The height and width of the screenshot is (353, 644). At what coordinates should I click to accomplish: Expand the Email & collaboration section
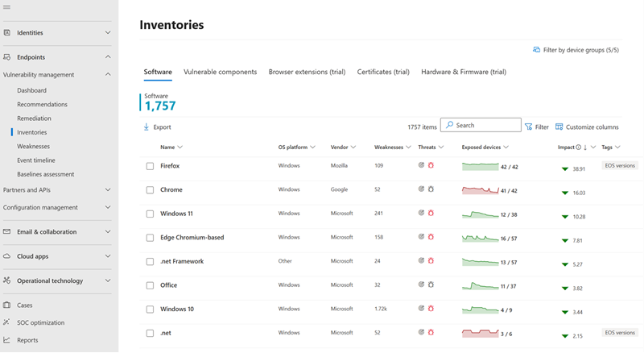pyautogui.click(x=108, y=232)
